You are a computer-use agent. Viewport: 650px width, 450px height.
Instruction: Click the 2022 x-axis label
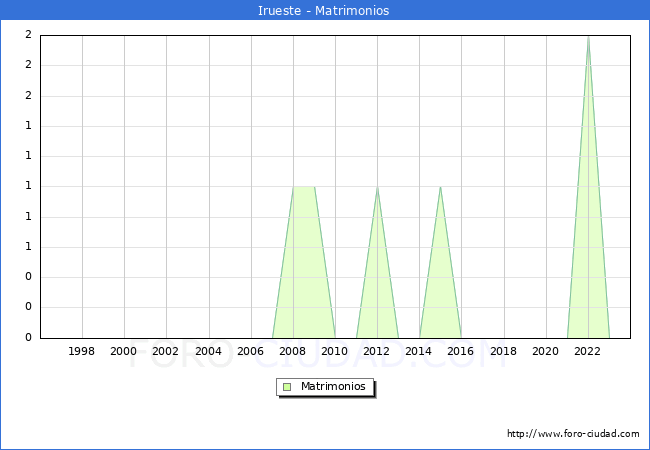(x=588, y=352)
